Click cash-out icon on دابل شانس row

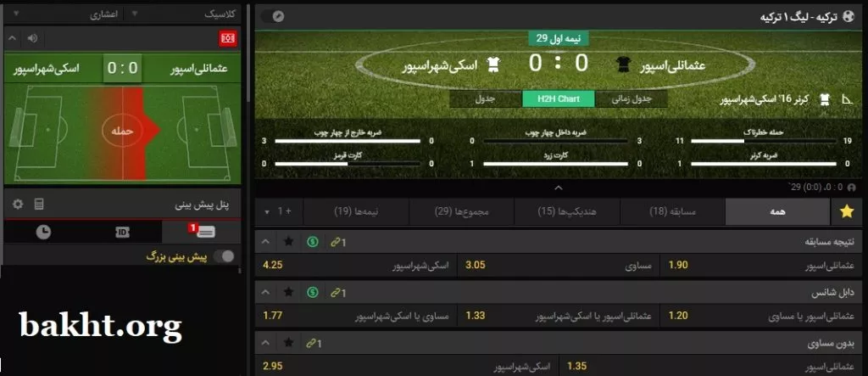(x=313, y=292)
